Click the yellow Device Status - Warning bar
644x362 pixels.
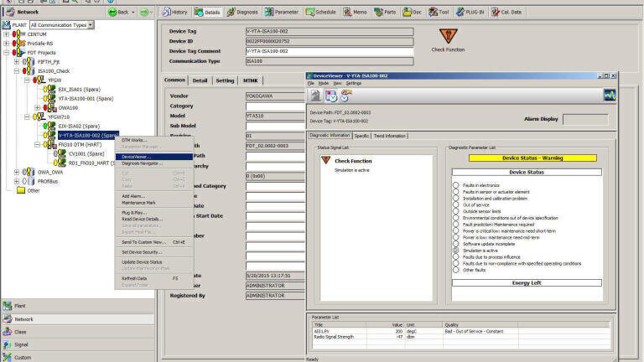tap(532, 158)
